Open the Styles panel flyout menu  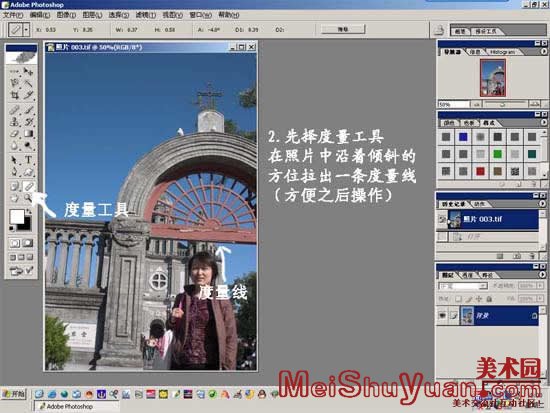pos(543,122)
